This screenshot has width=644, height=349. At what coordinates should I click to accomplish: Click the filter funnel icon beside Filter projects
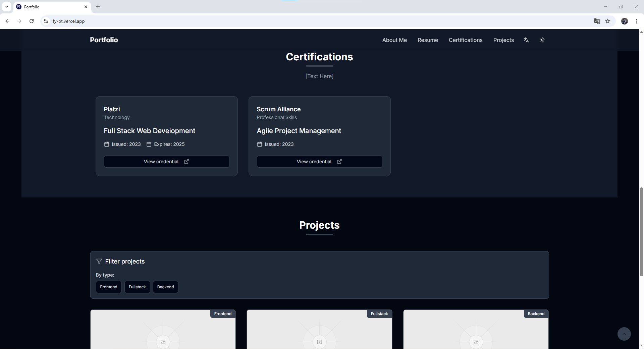(99, 261)
